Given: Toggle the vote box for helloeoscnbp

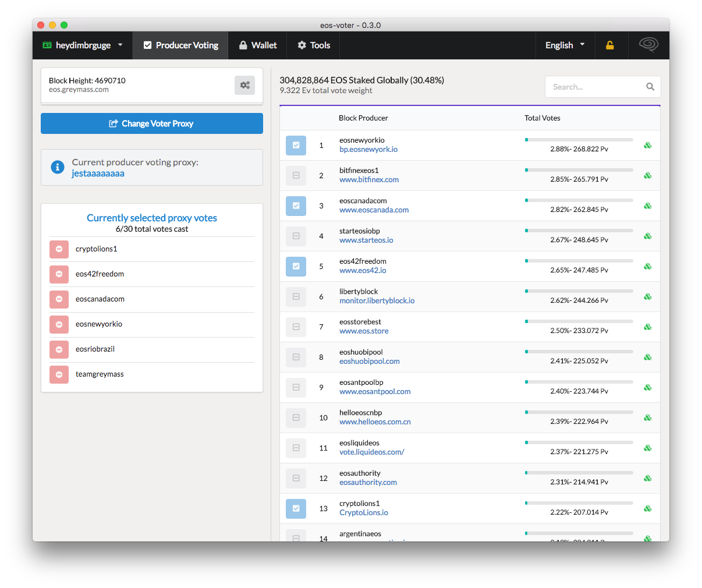Looking at the screenshot, I should (296, 418).
